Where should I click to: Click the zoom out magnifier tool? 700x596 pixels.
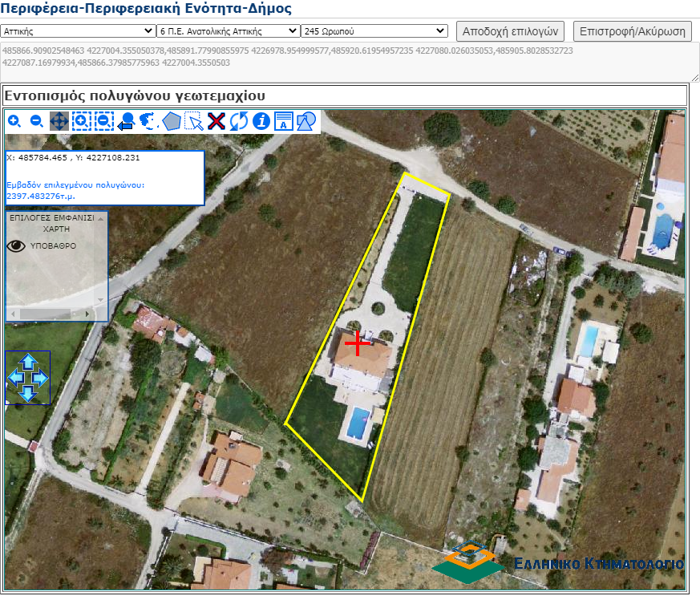[36, 121]
